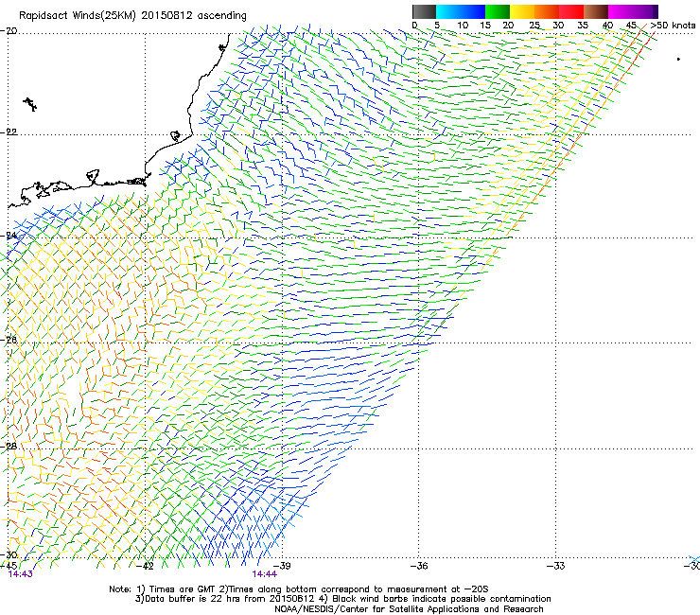The height and width of the screenshot is (615, 700).
Task: Click the title 'Rapidsact Winds(25KM) 20150812 ascending'
Action: (132, 16)
